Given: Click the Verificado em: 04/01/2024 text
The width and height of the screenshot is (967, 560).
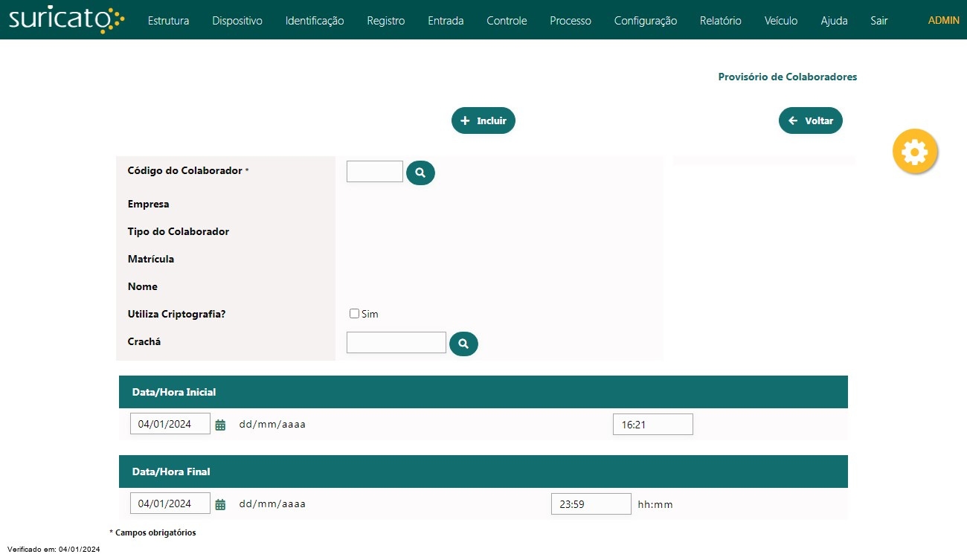Looking at the screenshot, I should (54, 550).
